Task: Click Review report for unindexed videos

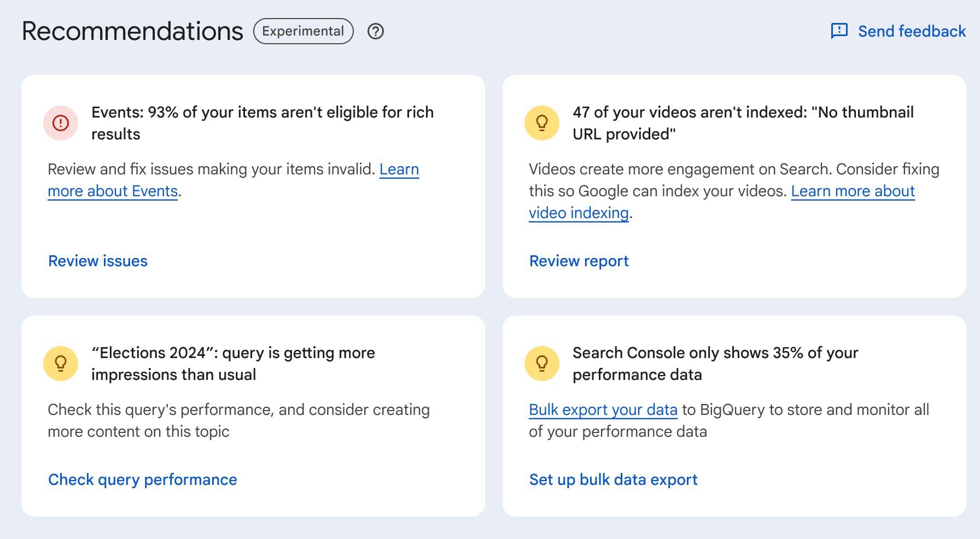Action: tap(578, 261)
